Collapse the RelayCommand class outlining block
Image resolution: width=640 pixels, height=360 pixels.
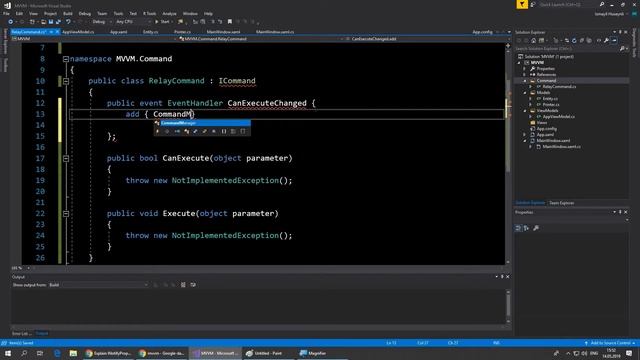pos(66,81)
